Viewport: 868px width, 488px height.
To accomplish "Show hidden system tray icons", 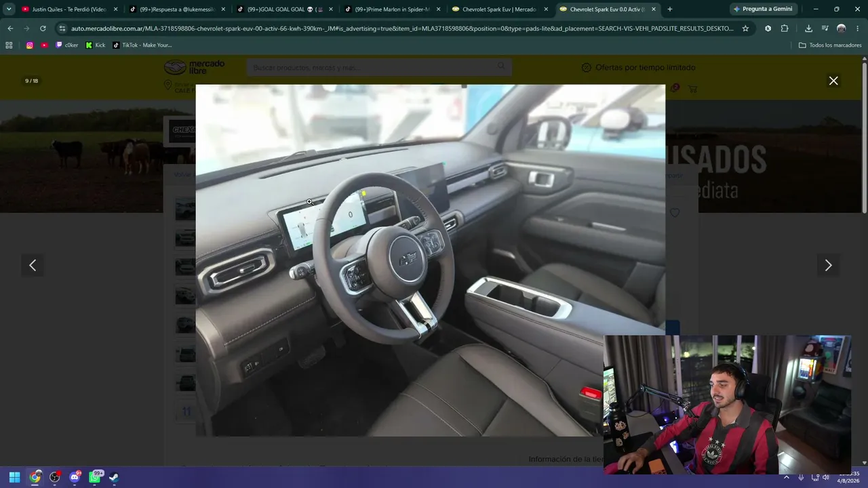I will click(x=787, y=477).
